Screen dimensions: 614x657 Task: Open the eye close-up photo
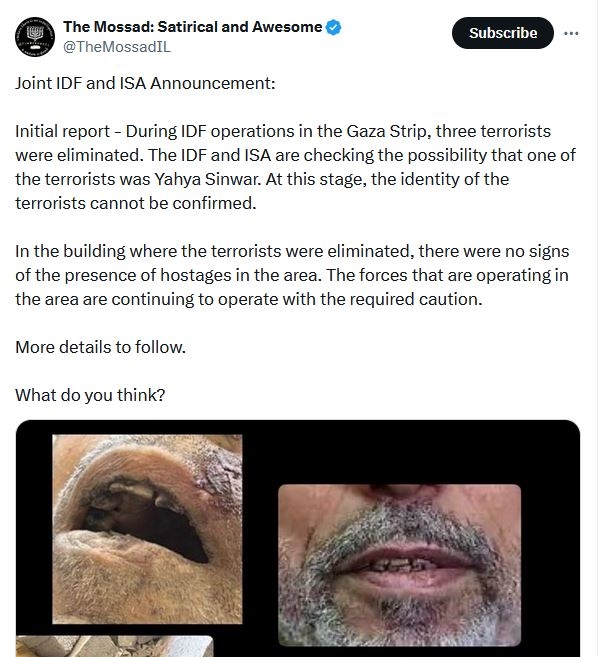tap(147, 529)
